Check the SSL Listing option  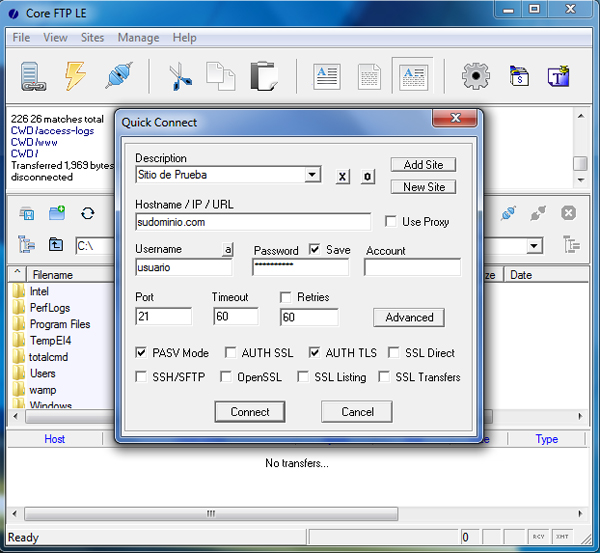303,377
